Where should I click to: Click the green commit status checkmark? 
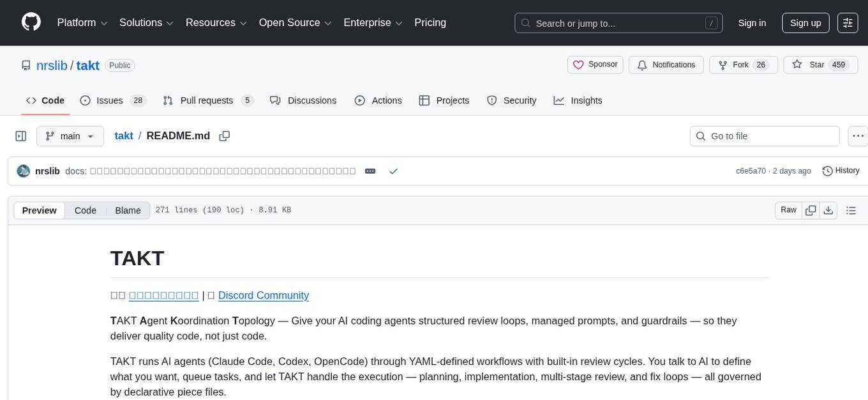(394, 171)
